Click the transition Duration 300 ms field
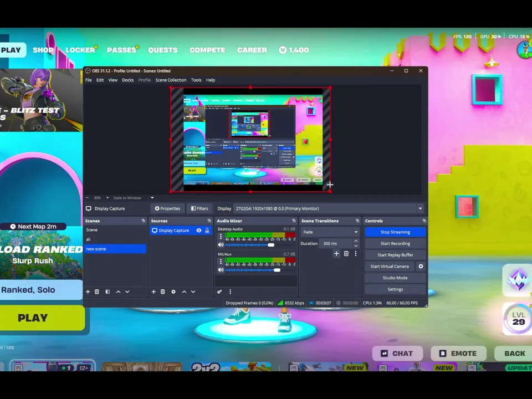 pos(336,244)
